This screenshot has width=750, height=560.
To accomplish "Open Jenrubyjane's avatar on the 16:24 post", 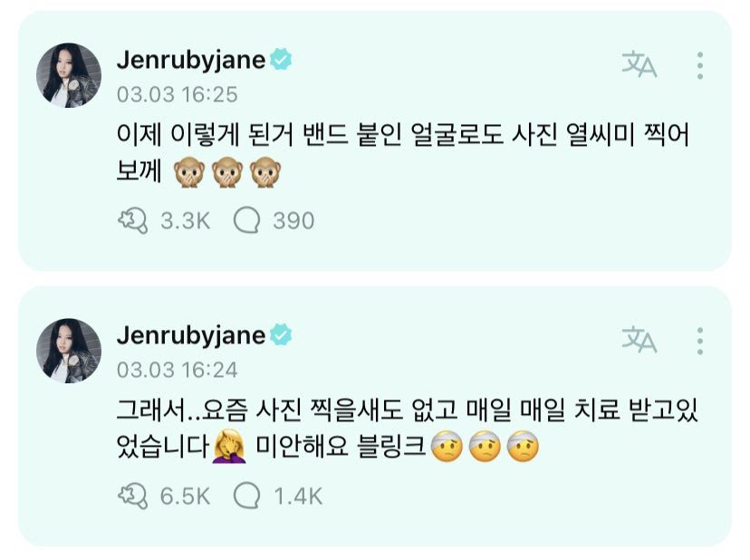I will pyautogui.click(x=69, y=351).
